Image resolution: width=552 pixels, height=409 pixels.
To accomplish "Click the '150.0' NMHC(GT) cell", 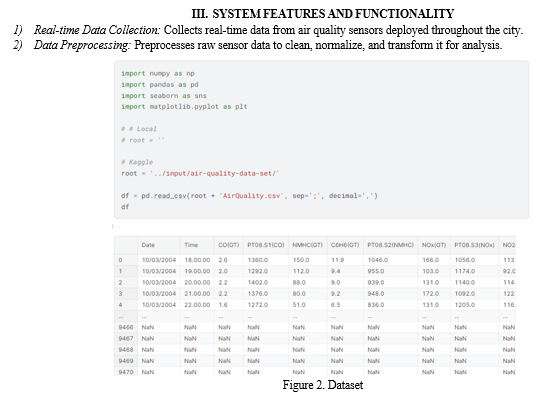I will (301, 260).
